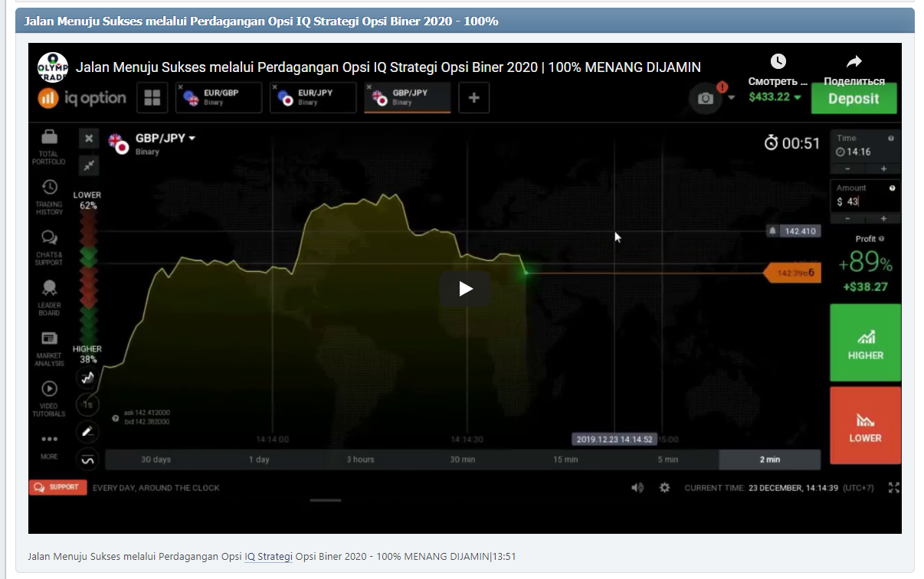Click the Amount input field
Image resolution: width=924 pixels, height=579 pixels.
tap(864, 201)
